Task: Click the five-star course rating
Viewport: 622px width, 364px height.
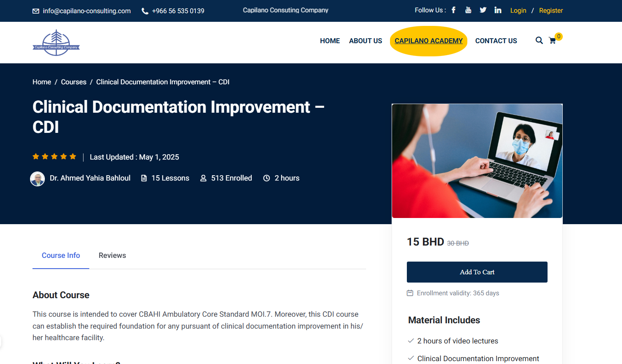Action: click(x=54, y=157)
